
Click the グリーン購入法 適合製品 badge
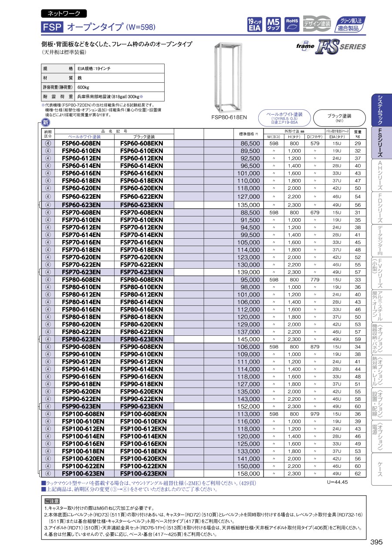click(x=351, y=25)
